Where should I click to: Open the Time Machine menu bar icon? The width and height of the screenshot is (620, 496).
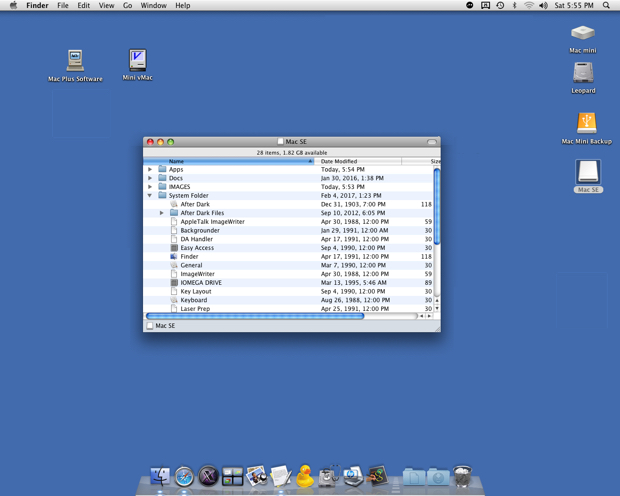pos(500,6)
